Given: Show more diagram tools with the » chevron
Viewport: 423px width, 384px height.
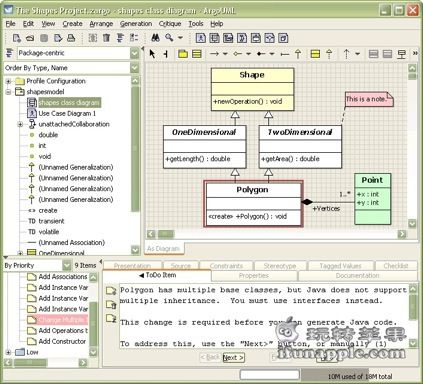Looking at the screenshot, I should (415, 53).
